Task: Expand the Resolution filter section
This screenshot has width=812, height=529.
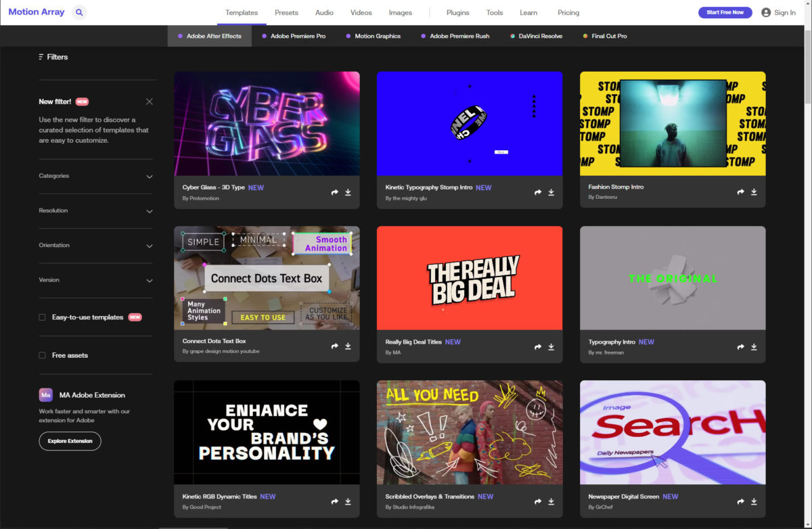Action: tap(150, 211)
